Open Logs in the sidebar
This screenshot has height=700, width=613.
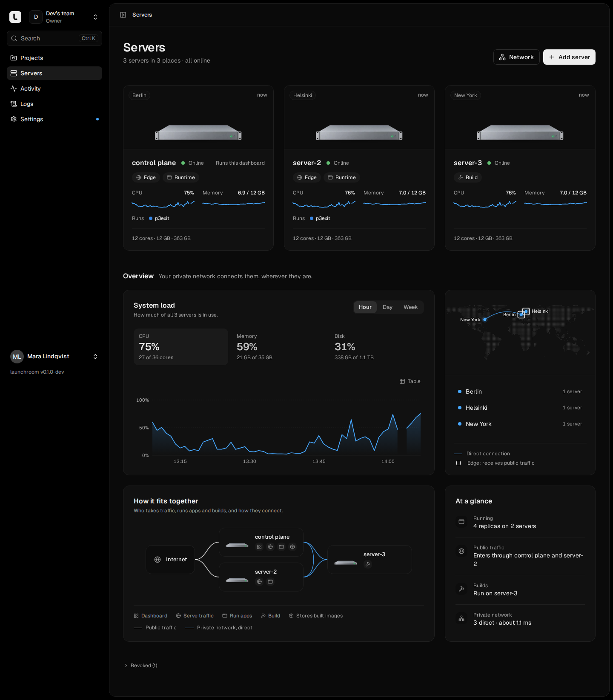[54, 104]
